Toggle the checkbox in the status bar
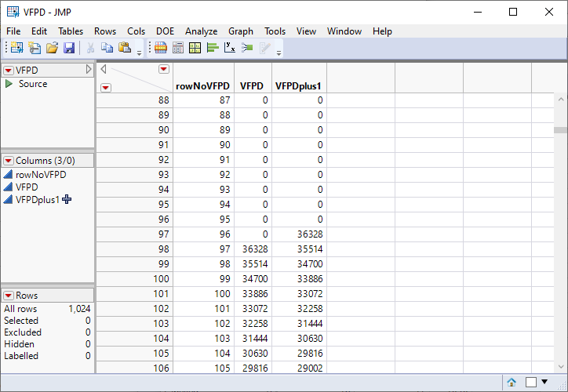 531,382
